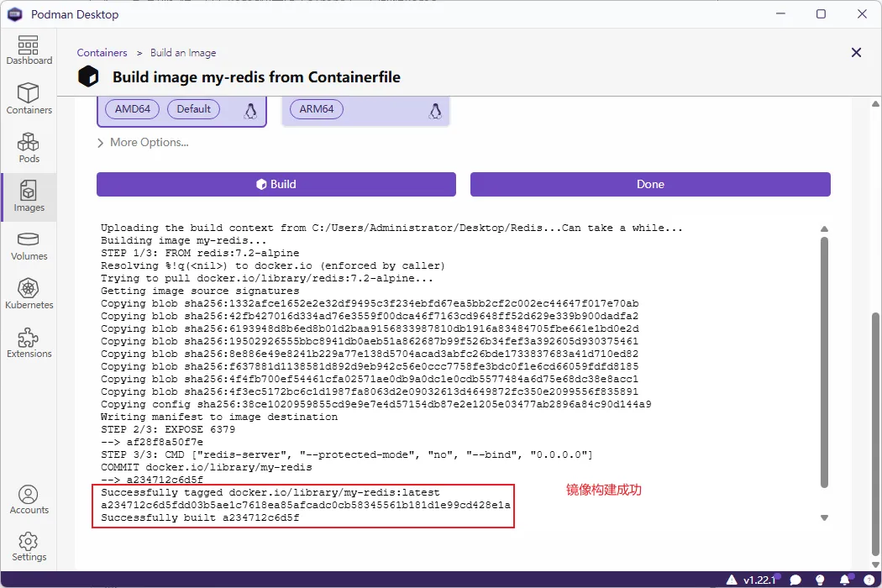
Task: Close the Build image page
Action: [856, 53]
